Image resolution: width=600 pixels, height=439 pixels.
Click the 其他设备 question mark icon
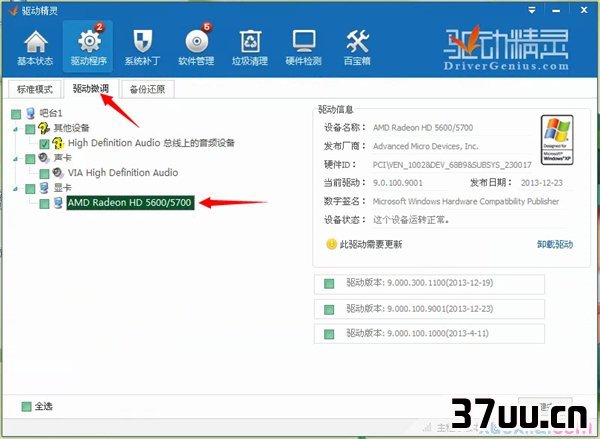[x=44, y=128]
